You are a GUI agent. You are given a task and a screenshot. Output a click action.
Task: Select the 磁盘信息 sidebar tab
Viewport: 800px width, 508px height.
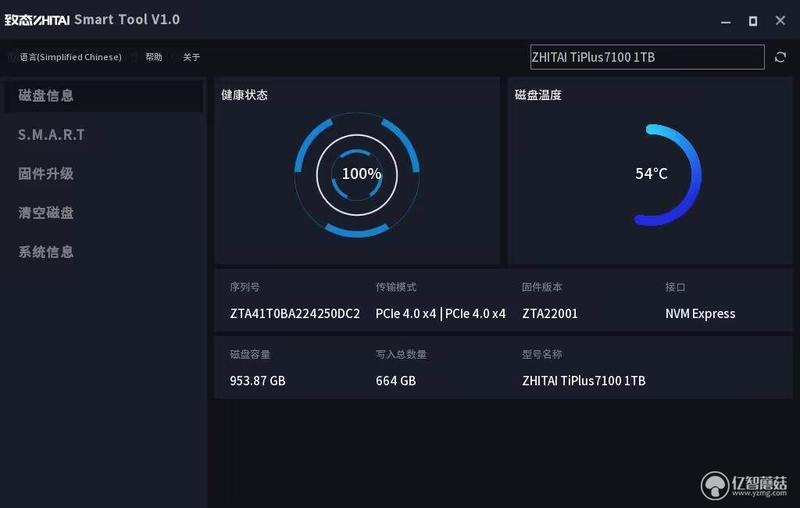click(x=104, y=95)
